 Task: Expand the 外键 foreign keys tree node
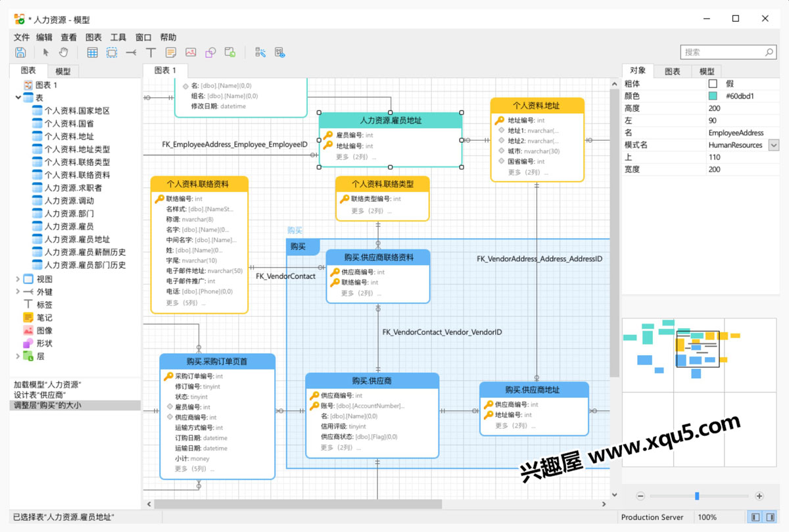coord(18,291)
